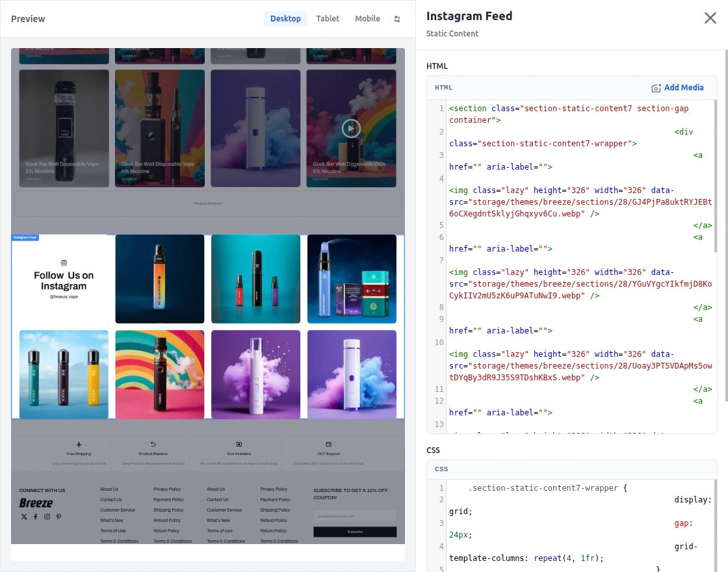Click the @breeze.vape handle text

click(64, 296)
